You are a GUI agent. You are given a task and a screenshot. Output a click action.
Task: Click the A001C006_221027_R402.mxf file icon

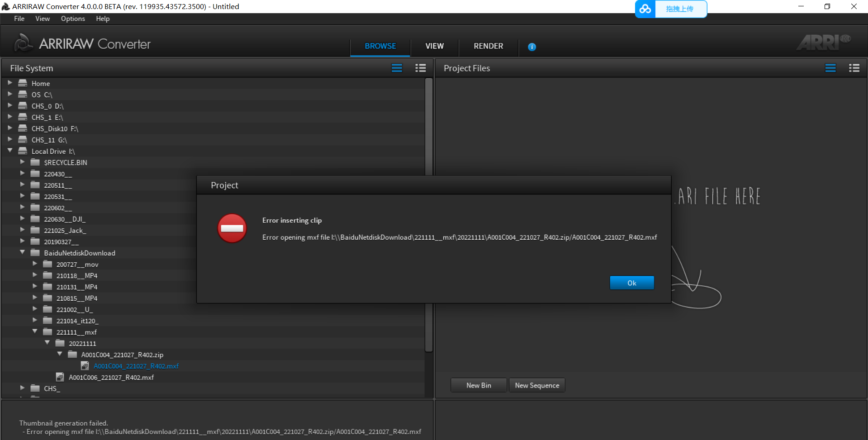[x=60, y=377]
